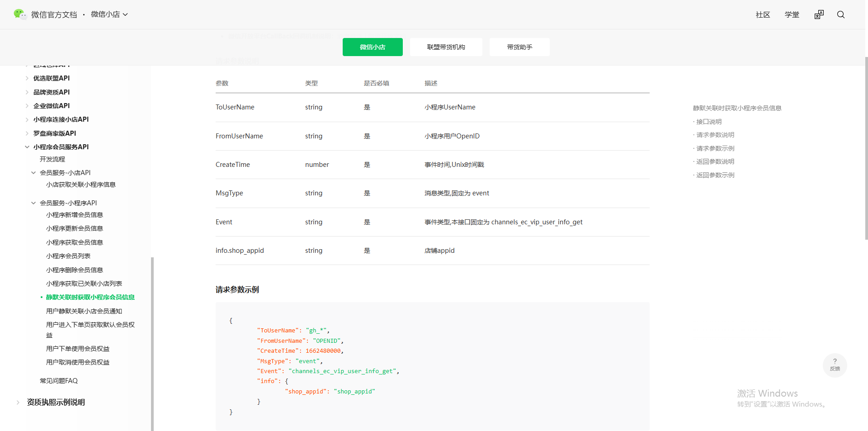
Task: Open 用户取消使用会员权益 page
Action: 78,362
